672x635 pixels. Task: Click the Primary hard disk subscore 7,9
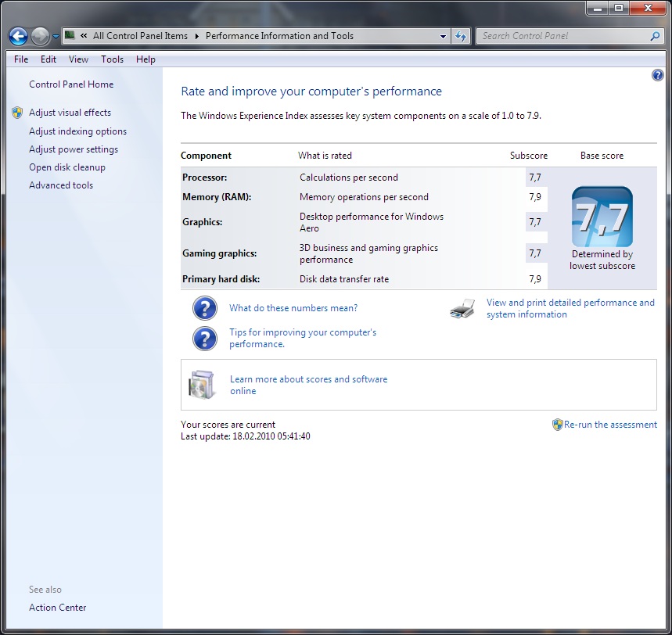click(535, 279)
